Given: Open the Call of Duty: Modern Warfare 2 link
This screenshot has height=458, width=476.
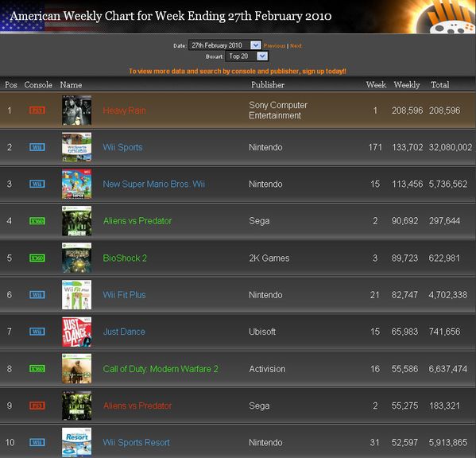Looking at the screenshot, I should (161, 369).
